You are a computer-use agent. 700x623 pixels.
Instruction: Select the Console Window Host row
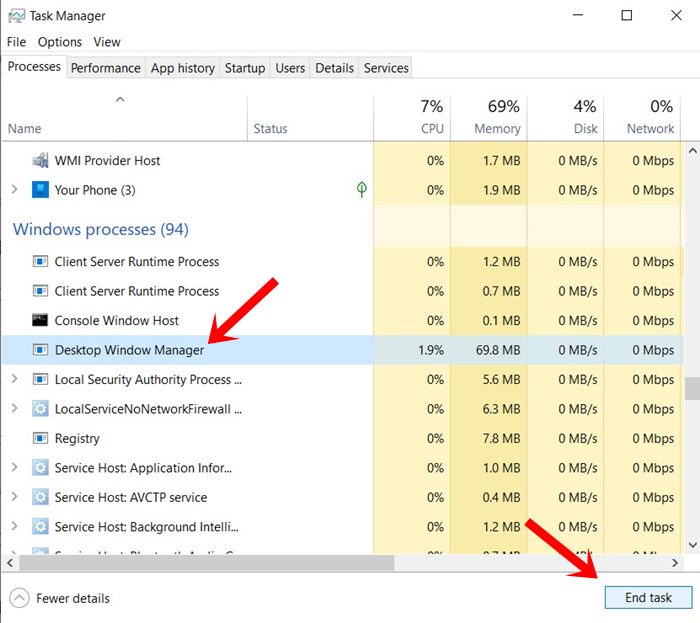click(343, 320)
